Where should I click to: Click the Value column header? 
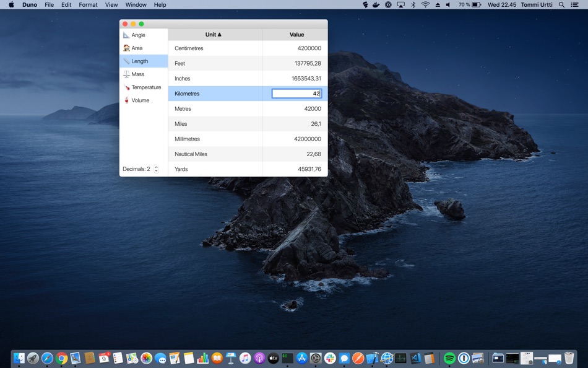tap(296, 35)
